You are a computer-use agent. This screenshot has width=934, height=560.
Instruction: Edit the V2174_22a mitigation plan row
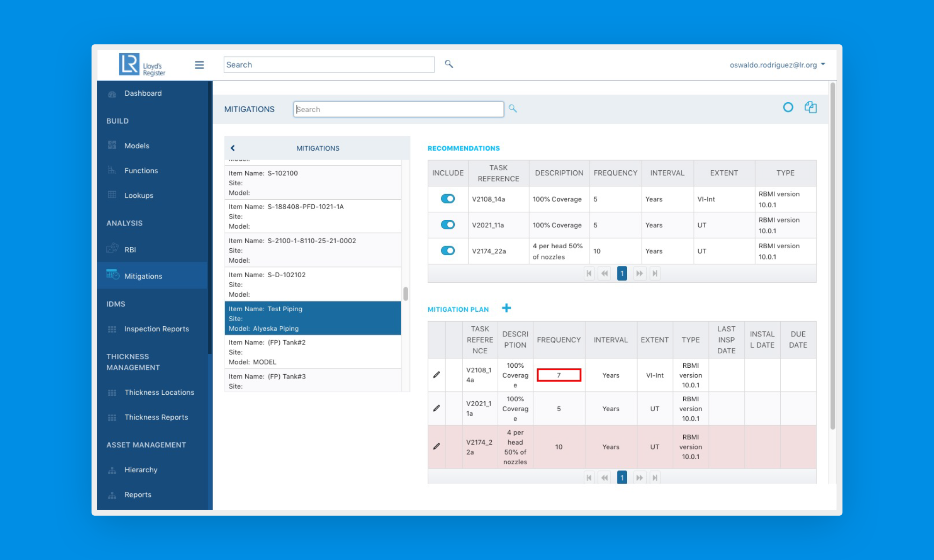437,447
